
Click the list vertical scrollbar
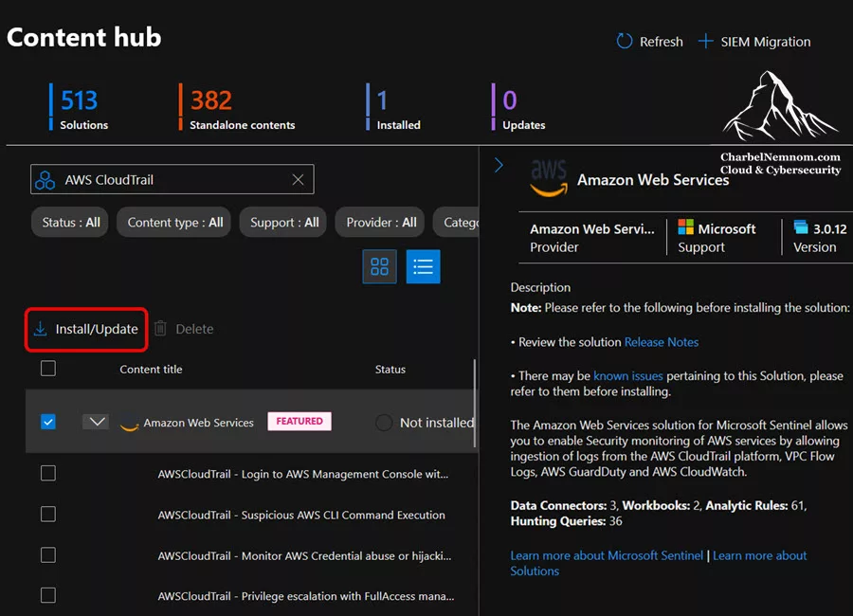click(475, 403)
